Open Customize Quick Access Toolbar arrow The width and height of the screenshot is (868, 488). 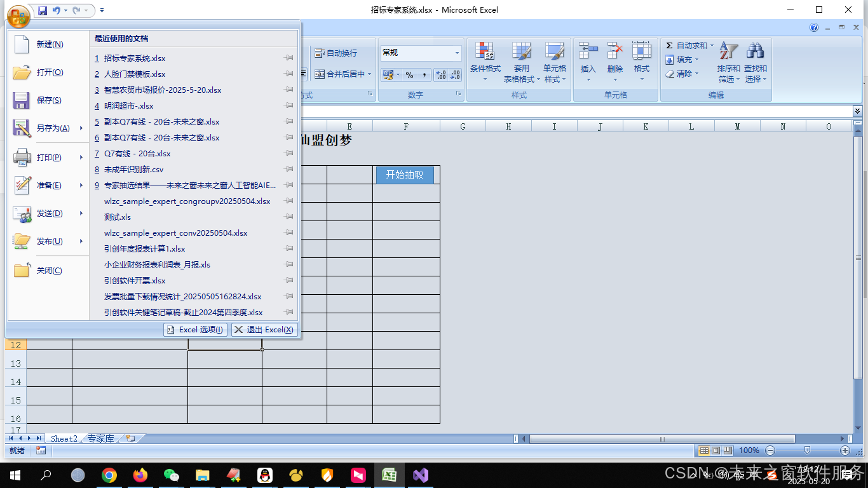pyautogui.click(x=102, y=11)
